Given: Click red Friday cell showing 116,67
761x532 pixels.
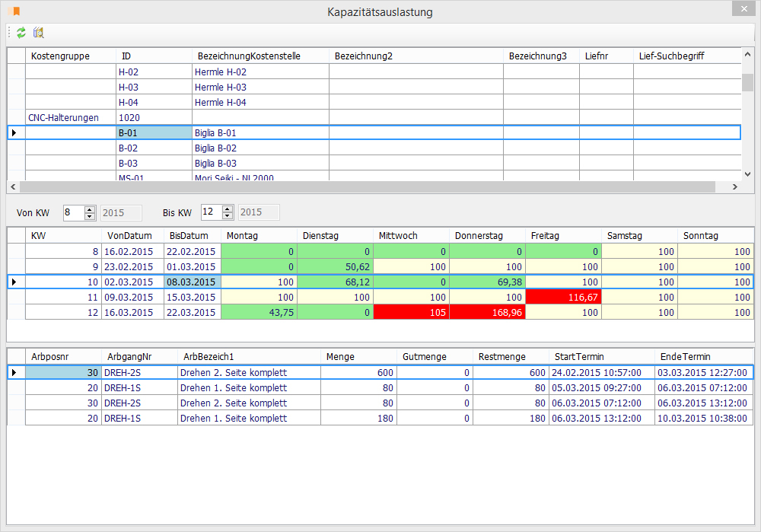Looking at the screenshot, I should (x=563, y=297).
